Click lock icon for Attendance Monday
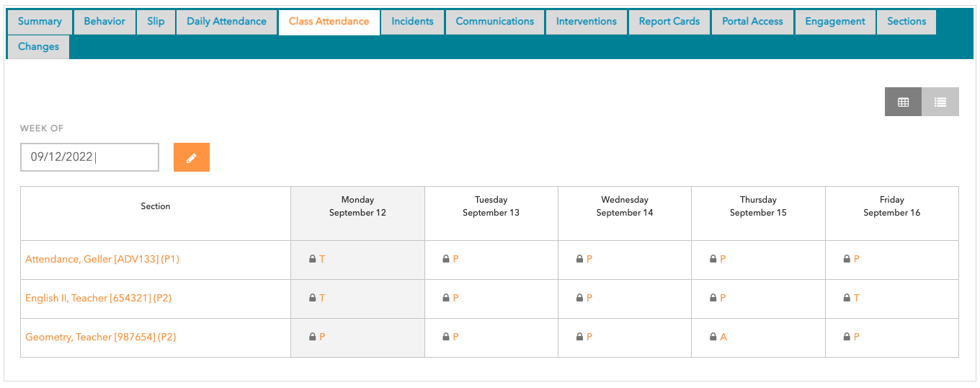Viewport: 980px width, 388px height. [313, 260]
